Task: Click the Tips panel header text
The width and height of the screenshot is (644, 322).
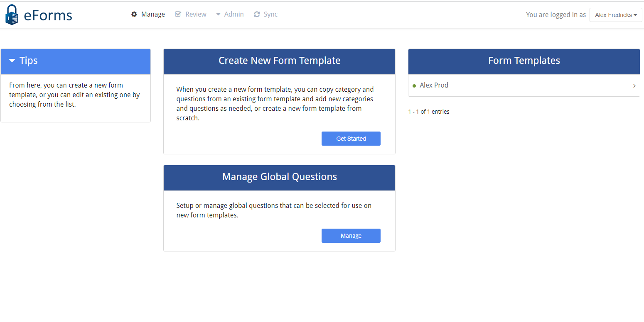Action: click(x=29, y=61)
